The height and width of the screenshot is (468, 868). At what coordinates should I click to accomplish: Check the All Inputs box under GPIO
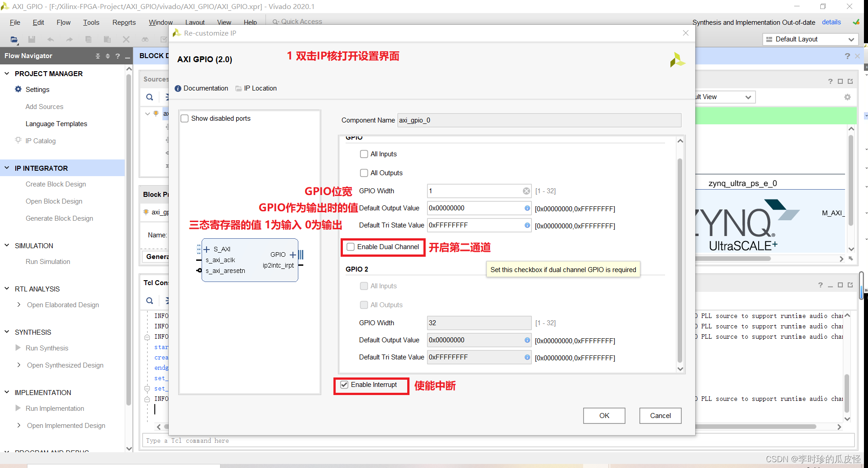click(x=364, y=154)
